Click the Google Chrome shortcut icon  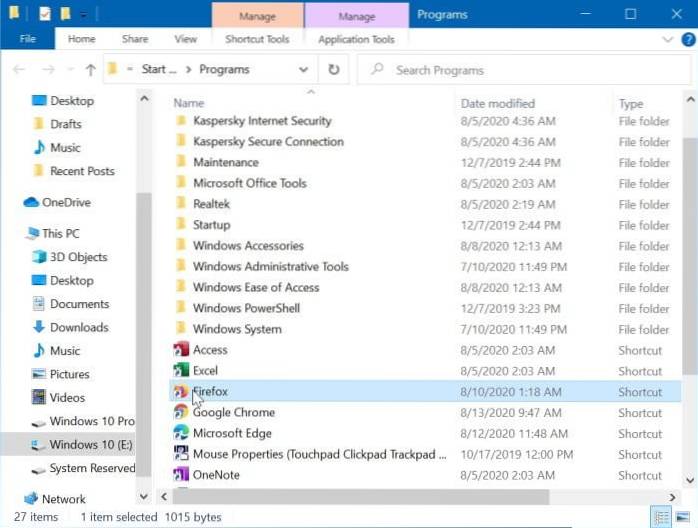(181, 413)
